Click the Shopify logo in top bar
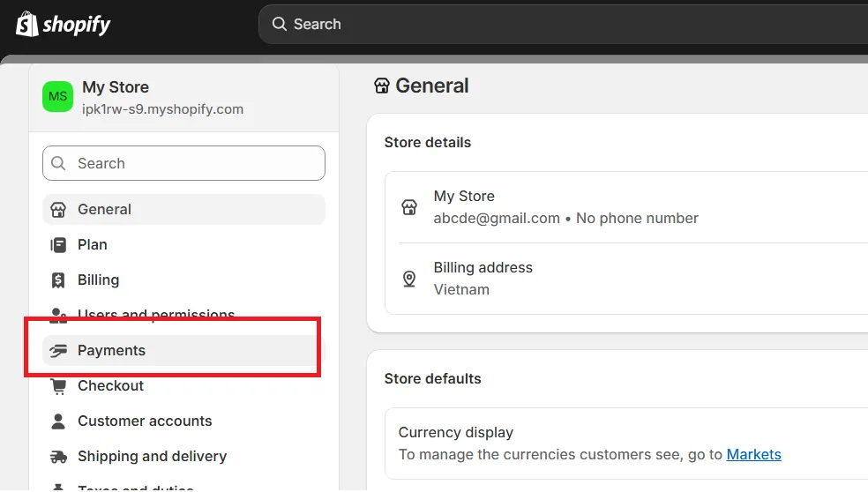The image size is (868, 492). (x=64, y=25)
